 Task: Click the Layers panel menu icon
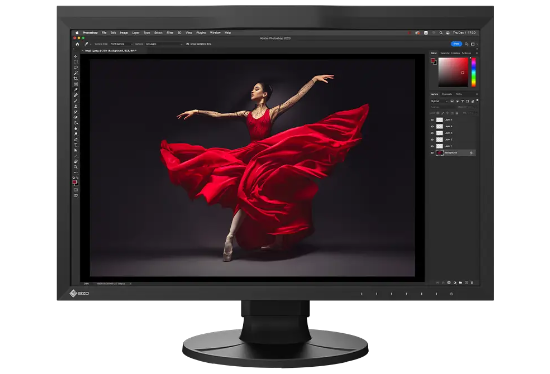pos(477,94)
